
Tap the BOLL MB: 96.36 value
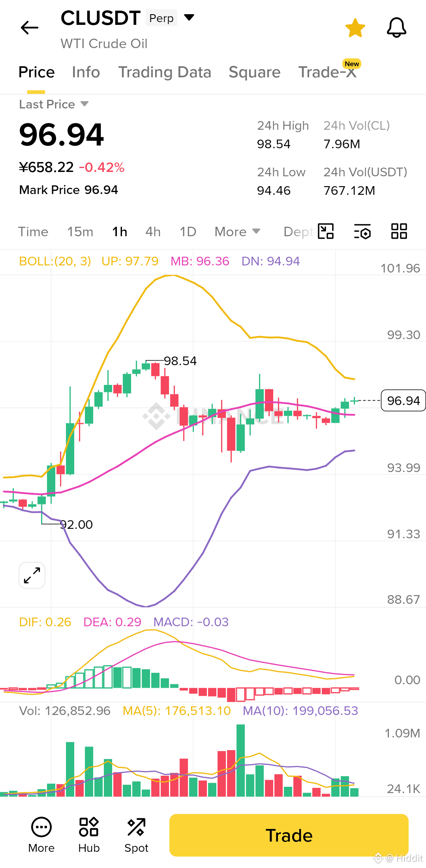pyautogui.click(x=200, y=261)
